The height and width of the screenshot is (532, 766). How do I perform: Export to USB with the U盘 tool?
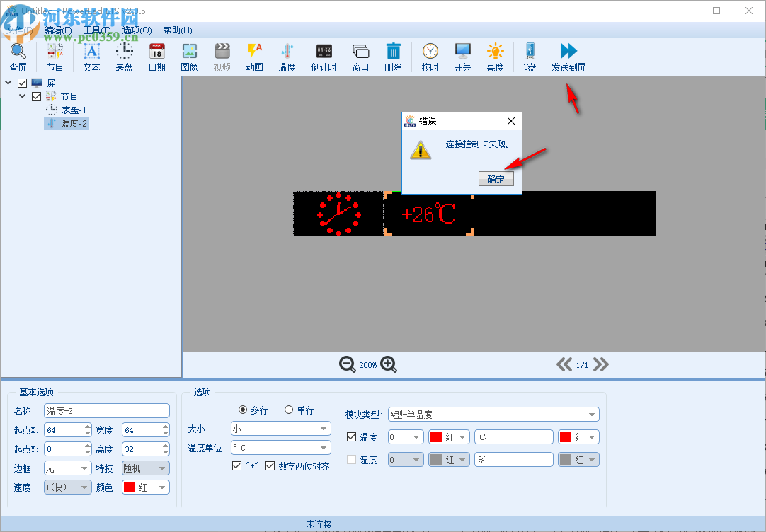coord(529,56)
